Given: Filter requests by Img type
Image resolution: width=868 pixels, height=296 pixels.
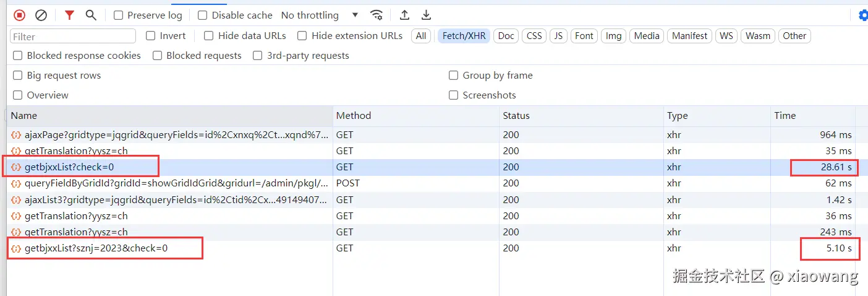Looking at the screenshot, I should tap(613, 36).
